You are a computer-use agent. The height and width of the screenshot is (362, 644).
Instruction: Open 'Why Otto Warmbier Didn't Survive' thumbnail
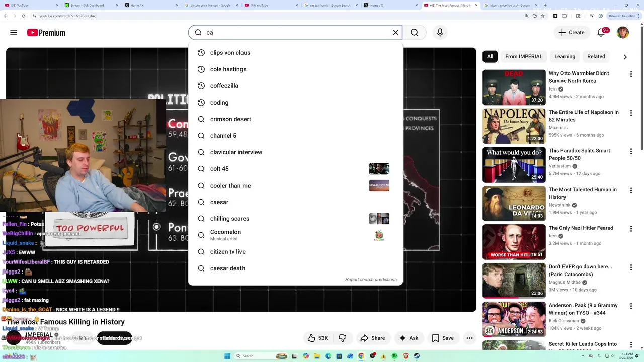[514, 87]
